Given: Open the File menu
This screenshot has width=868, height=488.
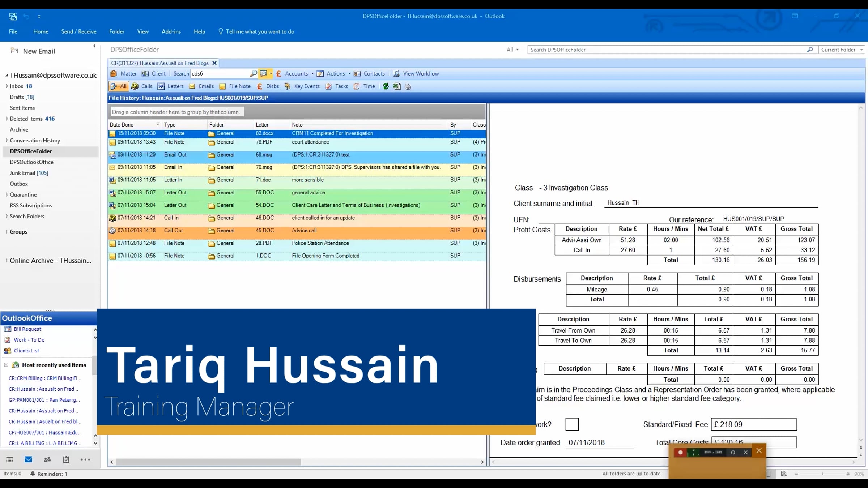Looking at the screenshot, I should (13, 31).
